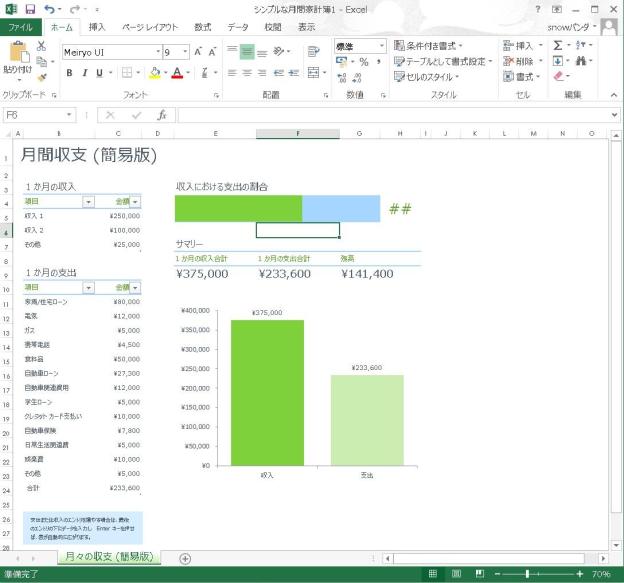Click the Save icon in quick access toolbar

[x=30, y=9]
